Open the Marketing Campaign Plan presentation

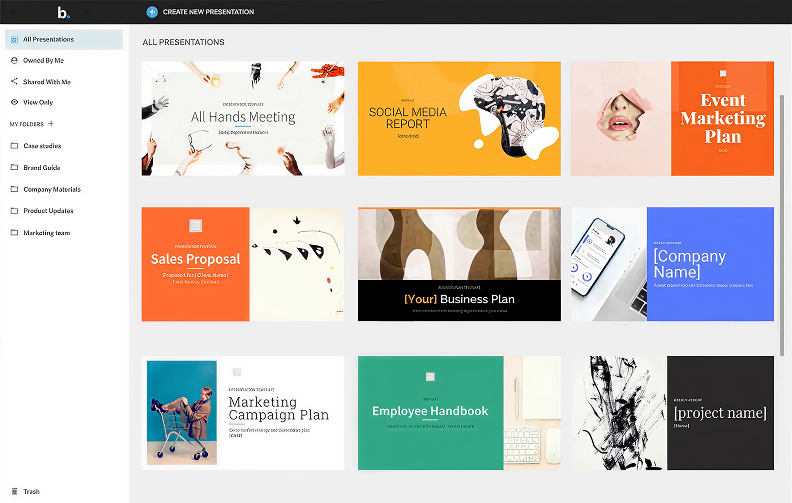[x=243, y=413]
